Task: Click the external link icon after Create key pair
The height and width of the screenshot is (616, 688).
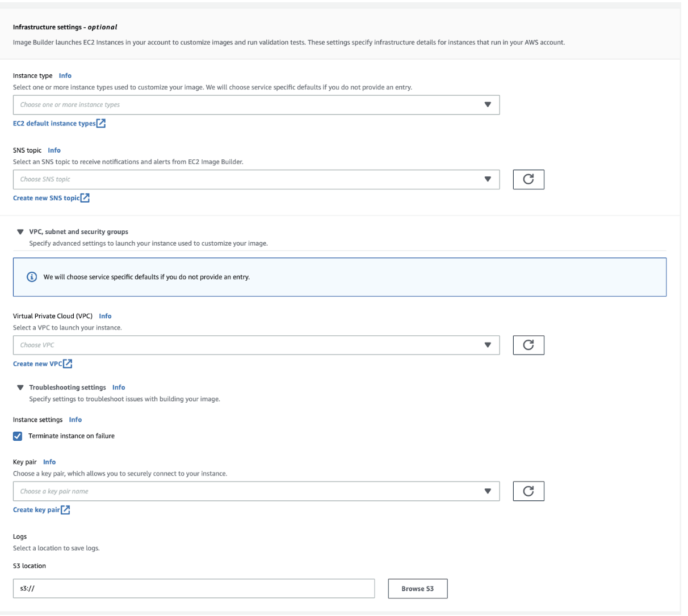Action: (66, 510)
